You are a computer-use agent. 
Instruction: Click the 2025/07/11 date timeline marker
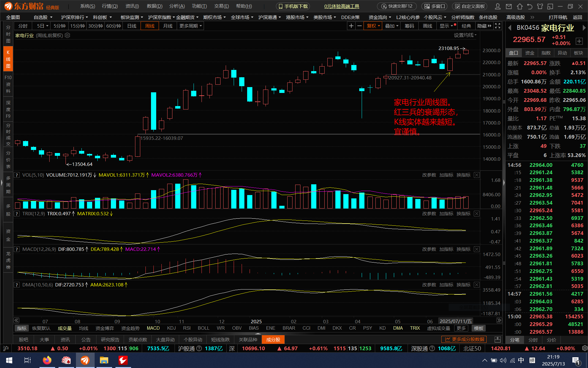click(x=456, y=321)
